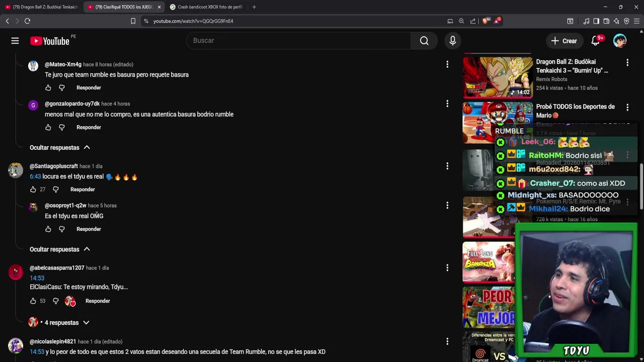Viewport: 644px width, 362px height.
Task: Dislike Santiagopluscraft's comment
Action: tap(56, 190)
